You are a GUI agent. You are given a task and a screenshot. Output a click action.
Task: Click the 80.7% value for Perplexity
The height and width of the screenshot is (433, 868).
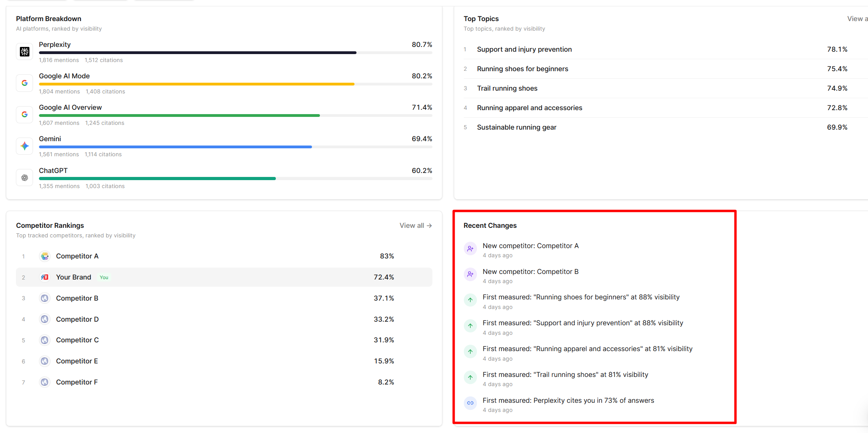coord(422,45)
